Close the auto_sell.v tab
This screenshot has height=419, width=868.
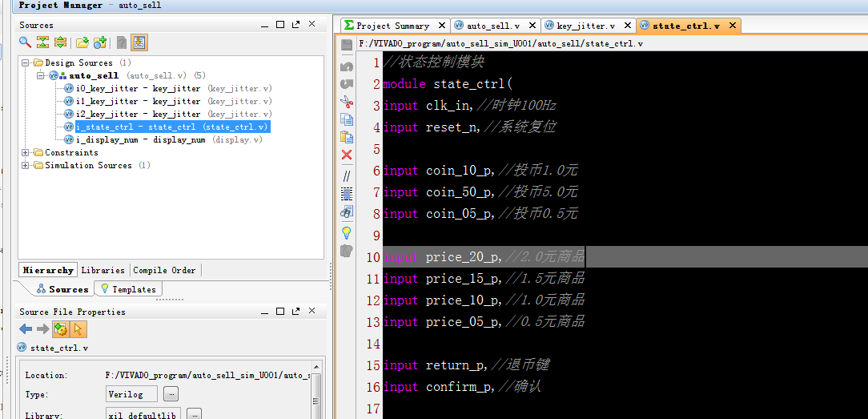[532, 26]
